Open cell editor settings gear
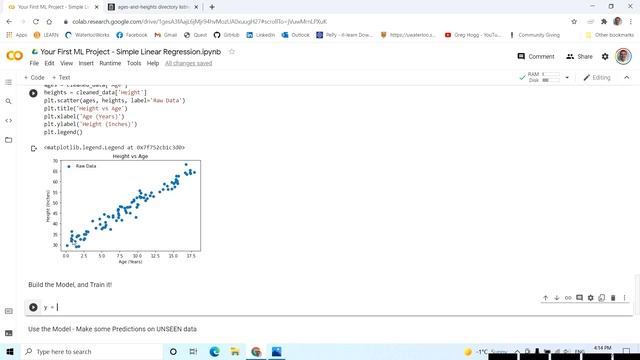640x360 pixels. pyautogui.click(x=590, y=298)
